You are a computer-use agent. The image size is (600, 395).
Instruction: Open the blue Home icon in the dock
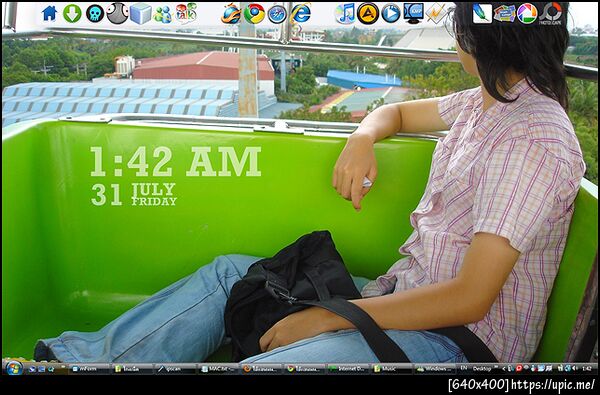50,13
